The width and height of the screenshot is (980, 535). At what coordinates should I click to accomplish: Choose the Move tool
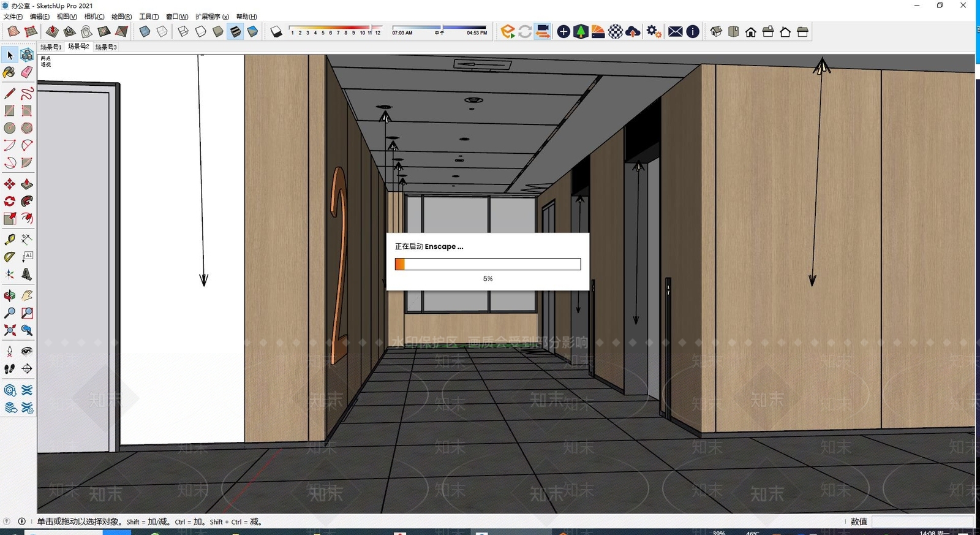[x=10, y=184]
